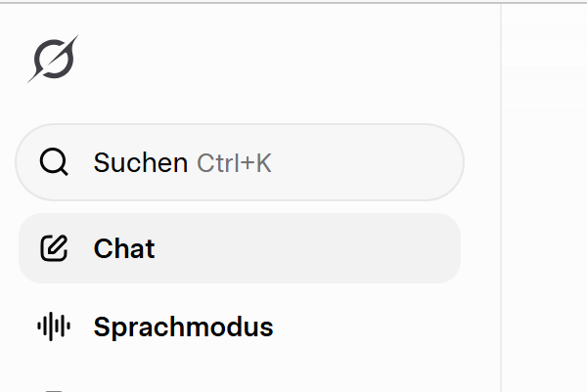This screenshot has width=587, height=392.
Task: Click the Ctrl+K shortcut hint
Action: 234,163
